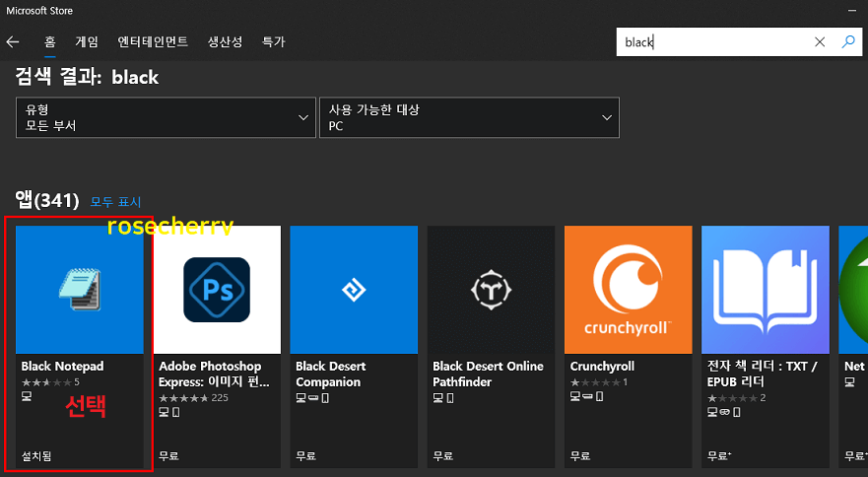Viewport: 868px width, 477px height.
Task: Click the Crunchyroll title text
Action: point(602,367)
